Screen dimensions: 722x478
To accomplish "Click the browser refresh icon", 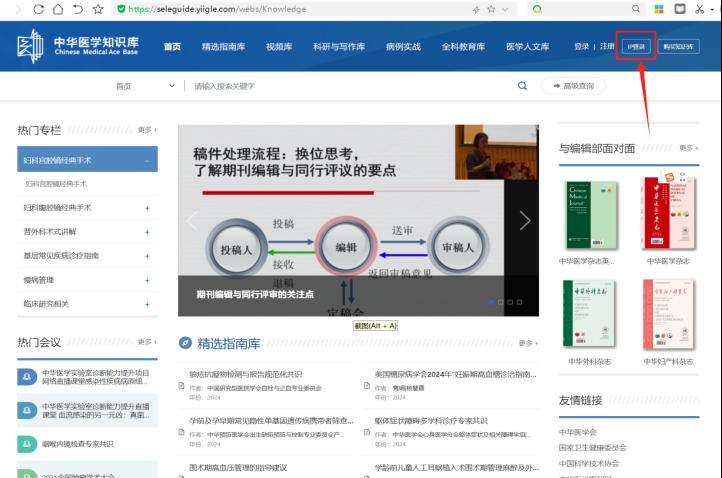I will (x=38, y=9).
